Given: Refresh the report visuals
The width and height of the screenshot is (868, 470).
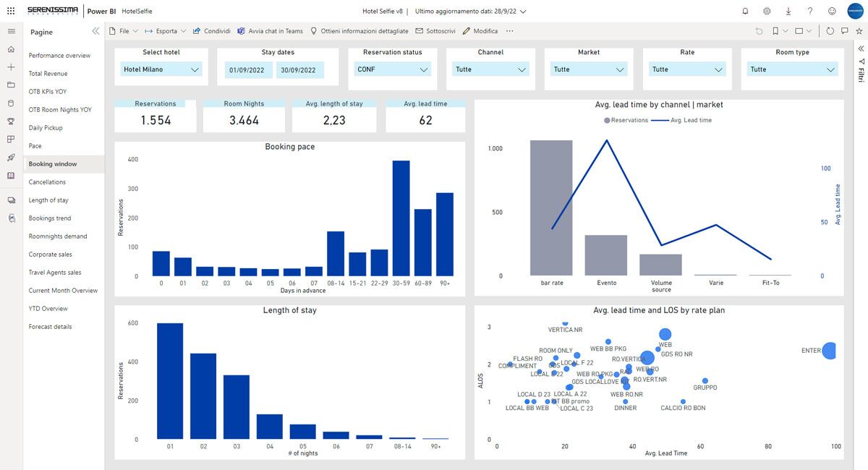Looking at the screenshot, I should (x=830, y=31).
